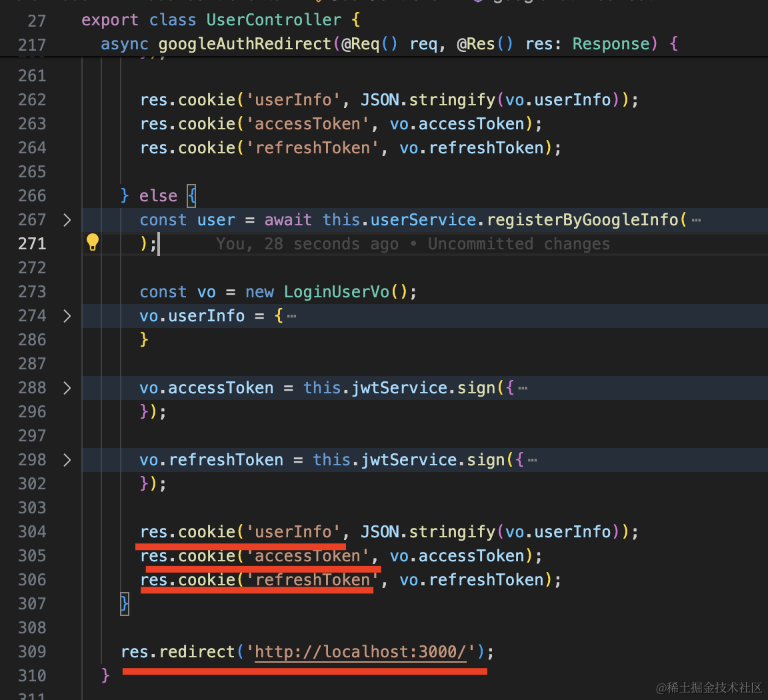Click the fold ellipsis on the vo.accessToken line
The width and height of the screenshot is (768, 700).
523,389
